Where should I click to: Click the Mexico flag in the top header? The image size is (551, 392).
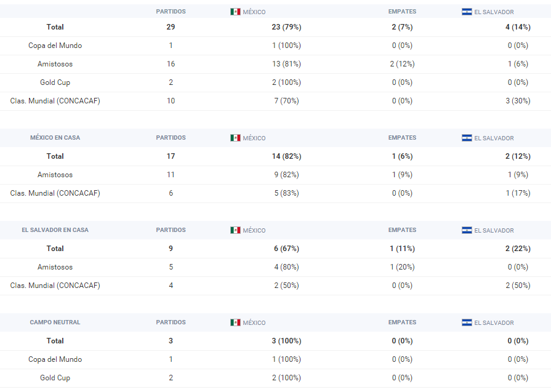(x=235, y=12)
